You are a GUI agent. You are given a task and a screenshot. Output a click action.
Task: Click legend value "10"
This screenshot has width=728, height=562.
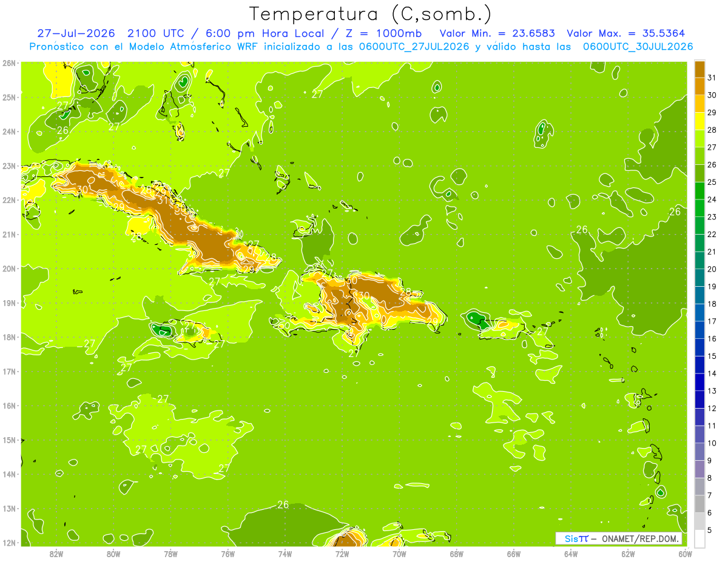(x=712, y=443)
